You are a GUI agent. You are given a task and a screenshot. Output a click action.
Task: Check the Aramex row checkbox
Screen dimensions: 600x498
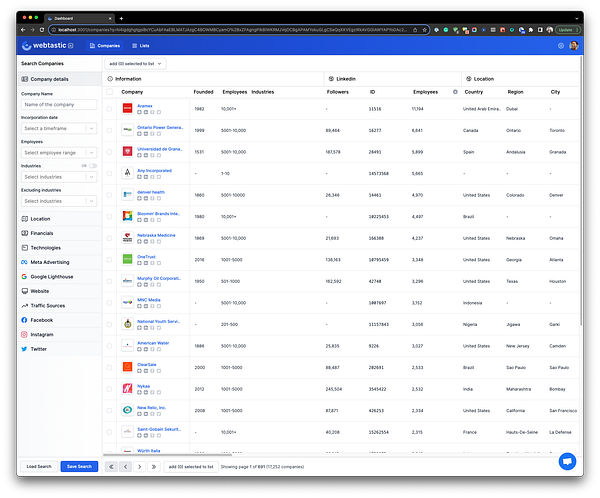tap(109, 109)
